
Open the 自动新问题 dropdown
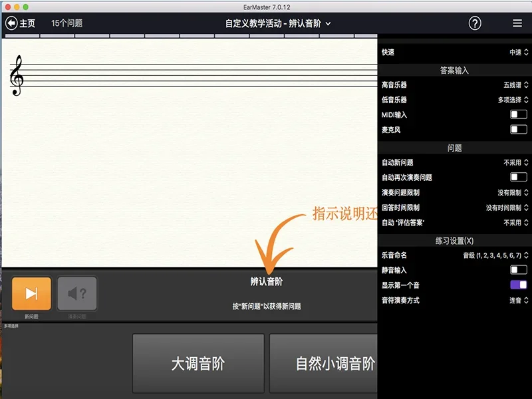[x=516, y=162]
